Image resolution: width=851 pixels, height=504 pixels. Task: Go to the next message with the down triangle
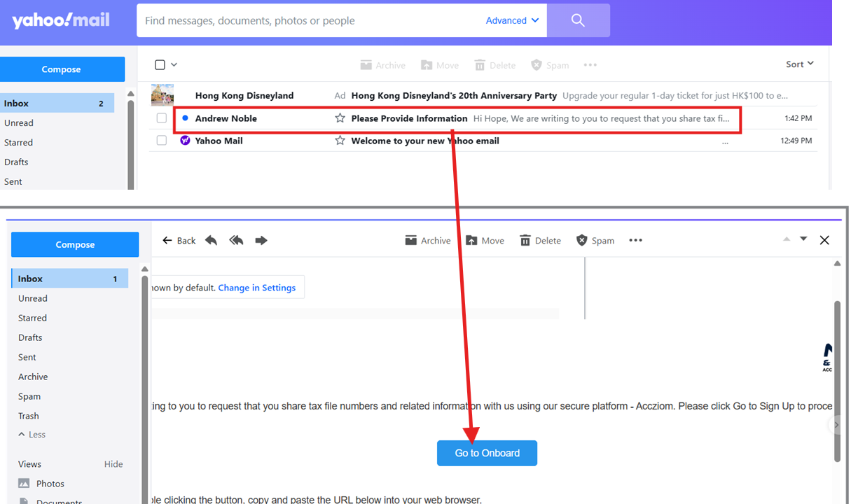click(x=803, y=239)
